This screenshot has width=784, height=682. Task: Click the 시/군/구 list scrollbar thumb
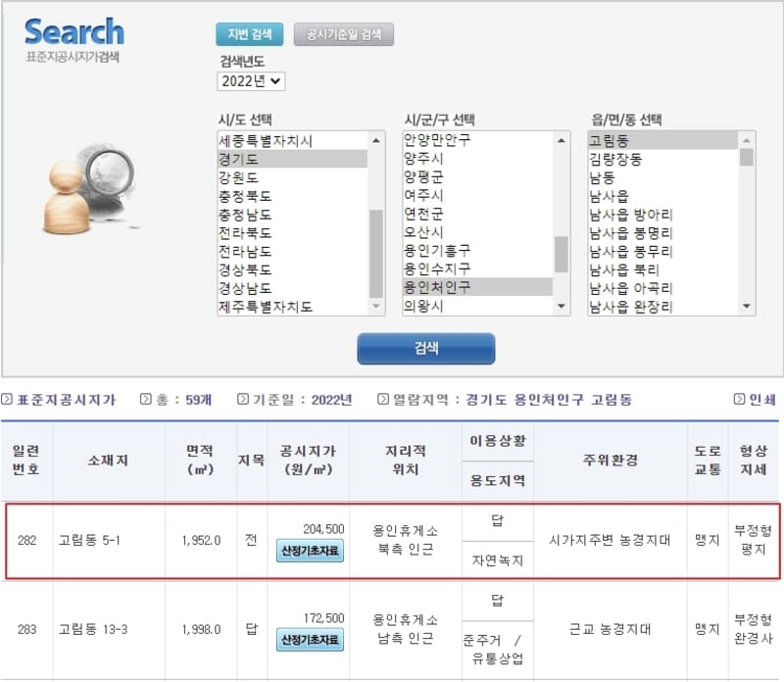(x=562, y=254)
